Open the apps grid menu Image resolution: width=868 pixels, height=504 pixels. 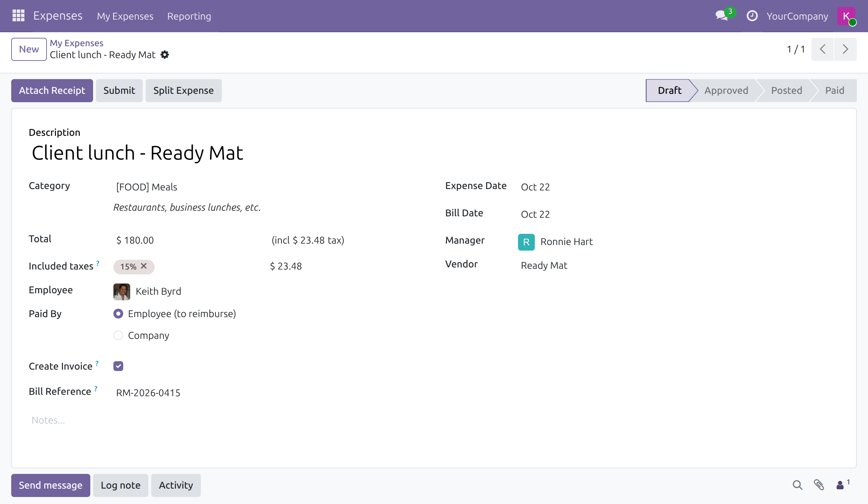point(18,16)
